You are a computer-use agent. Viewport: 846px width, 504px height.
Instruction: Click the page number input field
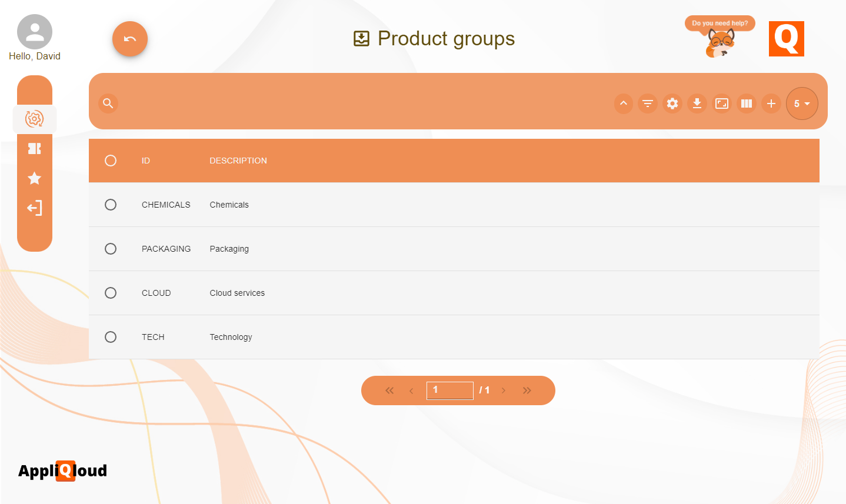[x=449, y=390]
